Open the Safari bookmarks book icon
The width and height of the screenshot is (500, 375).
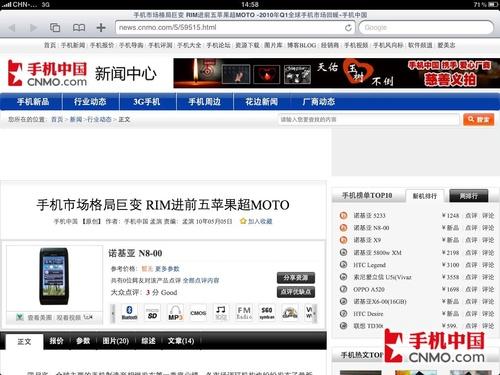[x=79, y=27]
